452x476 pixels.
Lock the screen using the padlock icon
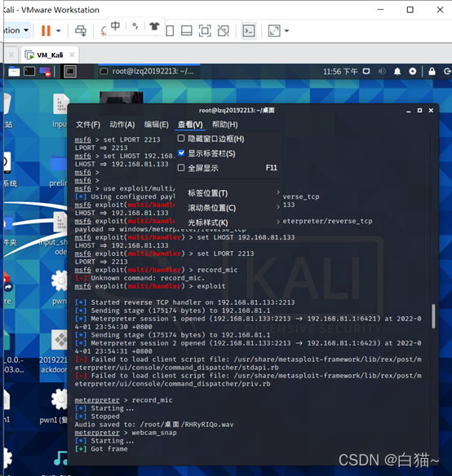pyautogui.click(x=432, y=72)
